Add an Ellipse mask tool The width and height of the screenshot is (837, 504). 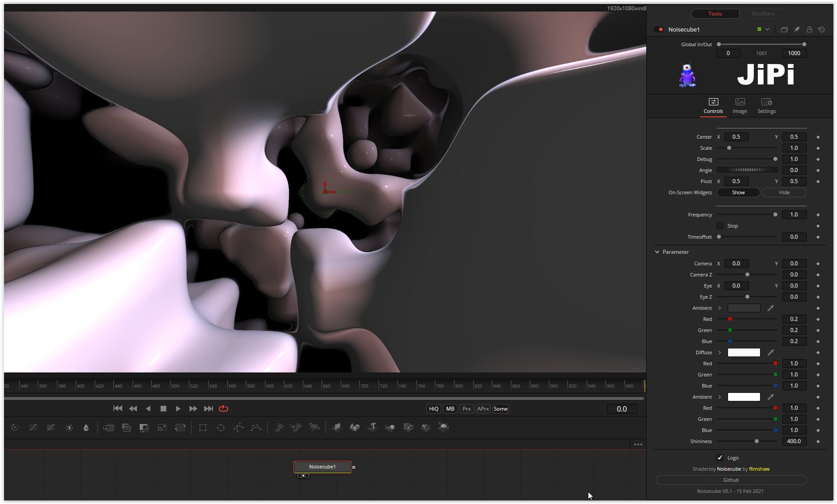point(221,428)
